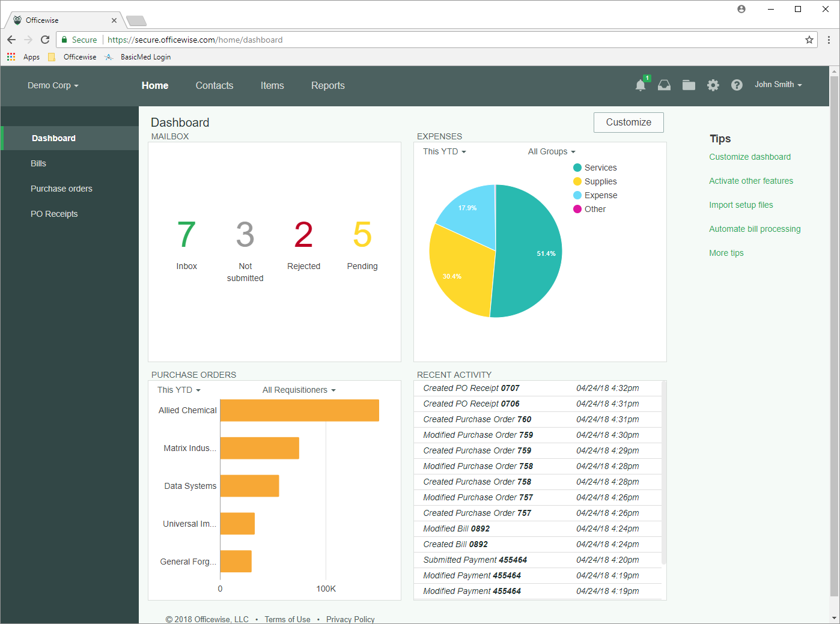Open settings gear icon

click(x=713, y=85)
